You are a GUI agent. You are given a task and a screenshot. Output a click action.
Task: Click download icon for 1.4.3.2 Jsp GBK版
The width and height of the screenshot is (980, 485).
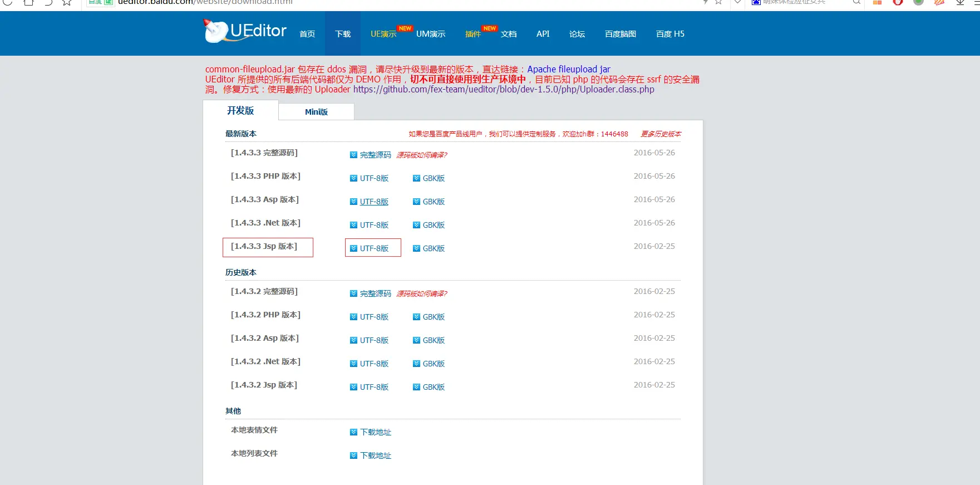416,387
